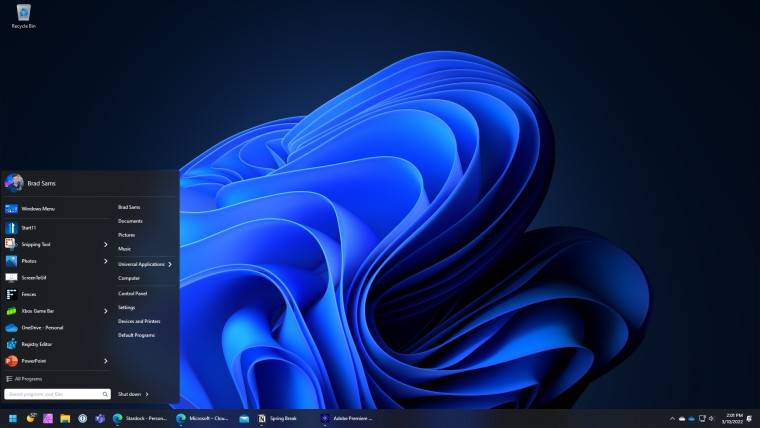Click the Windows Start button on taskbar
This screenshot has height=428, width=760.
[13, 418]
